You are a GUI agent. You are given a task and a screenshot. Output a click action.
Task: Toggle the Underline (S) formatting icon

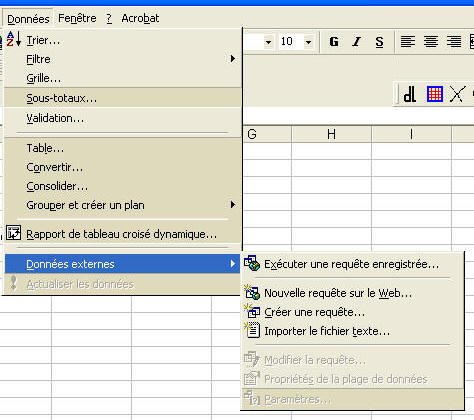(x=379, y=42)
